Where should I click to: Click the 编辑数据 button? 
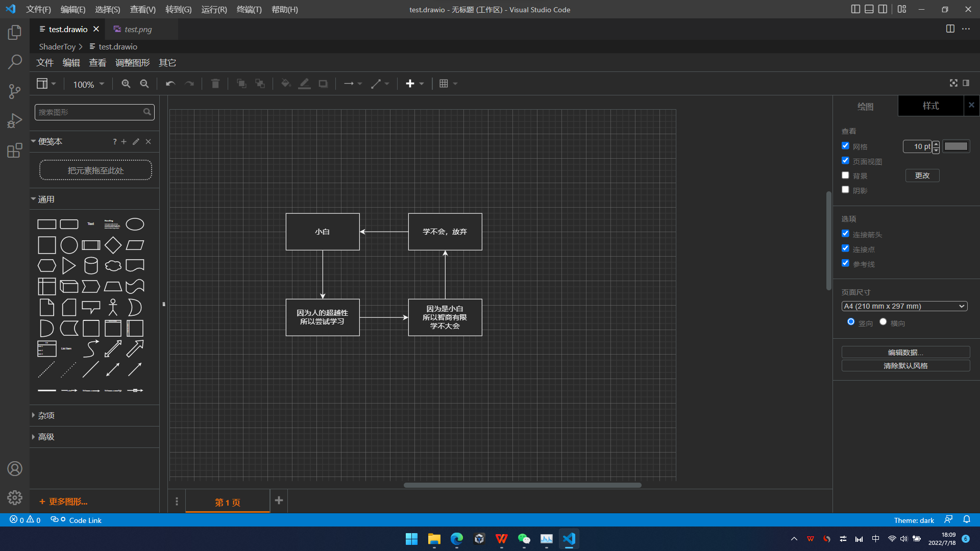[x=905, y=353]
